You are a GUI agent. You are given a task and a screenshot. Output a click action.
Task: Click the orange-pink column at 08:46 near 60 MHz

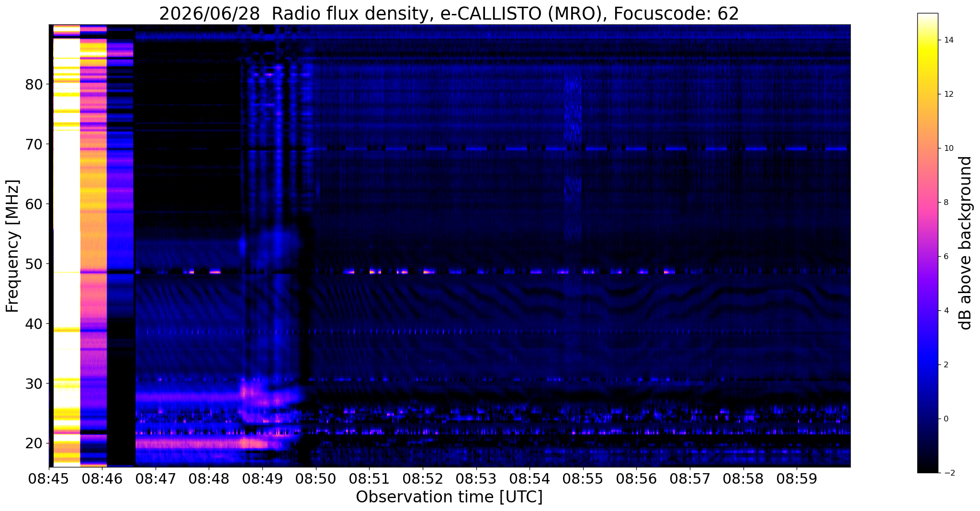pos(93,204)
